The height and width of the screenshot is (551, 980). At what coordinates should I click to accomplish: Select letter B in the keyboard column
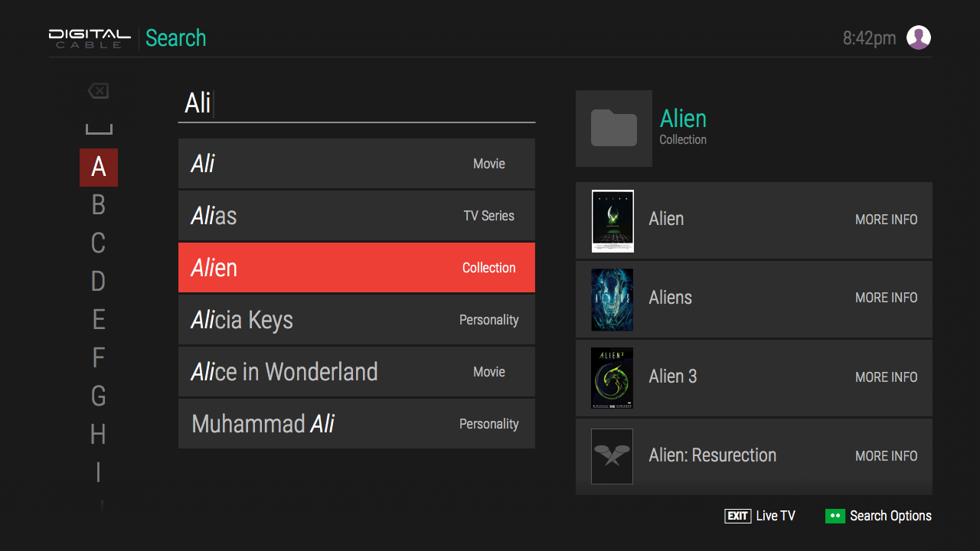pyautogui.click(x=98, y=205)
